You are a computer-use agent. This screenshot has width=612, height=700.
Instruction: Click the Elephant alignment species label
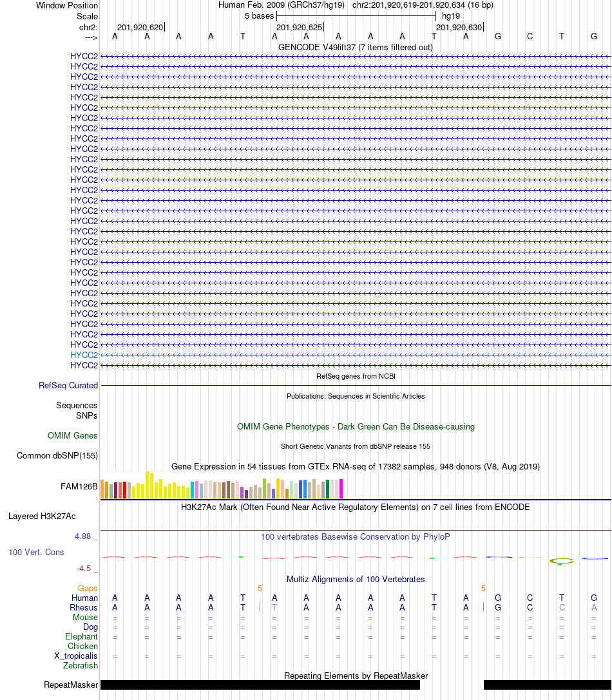coord(81,637)
